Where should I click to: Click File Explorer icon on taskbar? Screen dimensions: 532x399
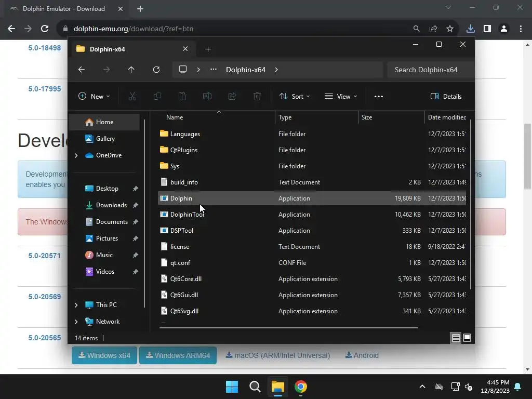[x=277, y=387]
